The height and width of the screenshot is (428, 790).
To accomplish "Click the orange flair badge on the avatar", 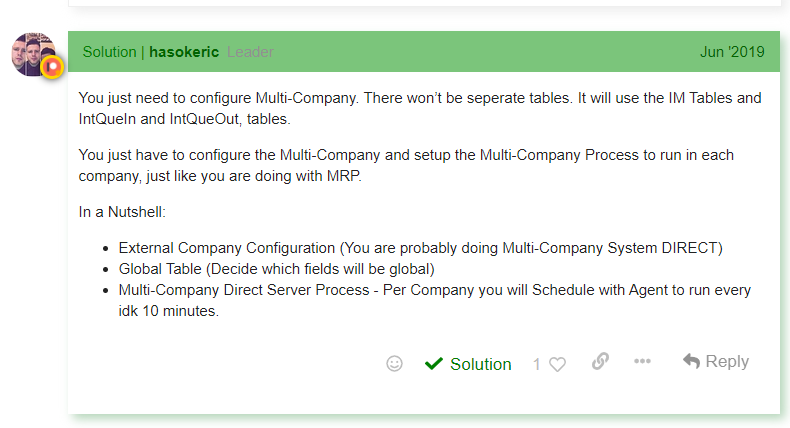I will pyautogui.click(x=52, y=67).
